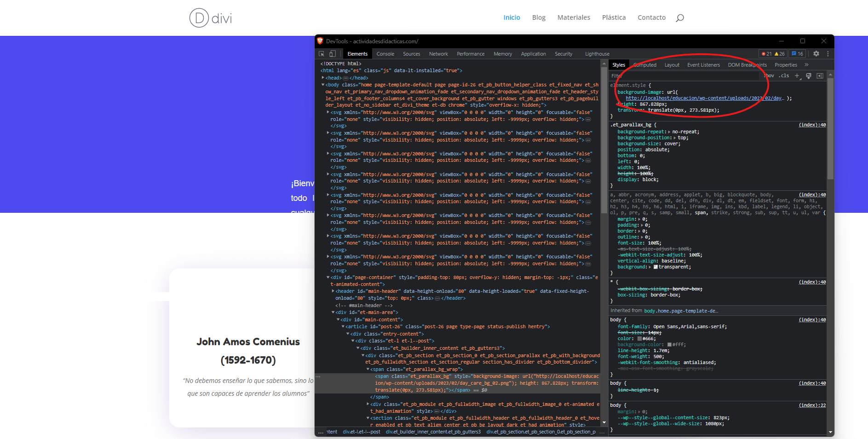Show more Styles sidebar tabs chevron
Viewport: 868px width, 439px height.
click(806, 65)
